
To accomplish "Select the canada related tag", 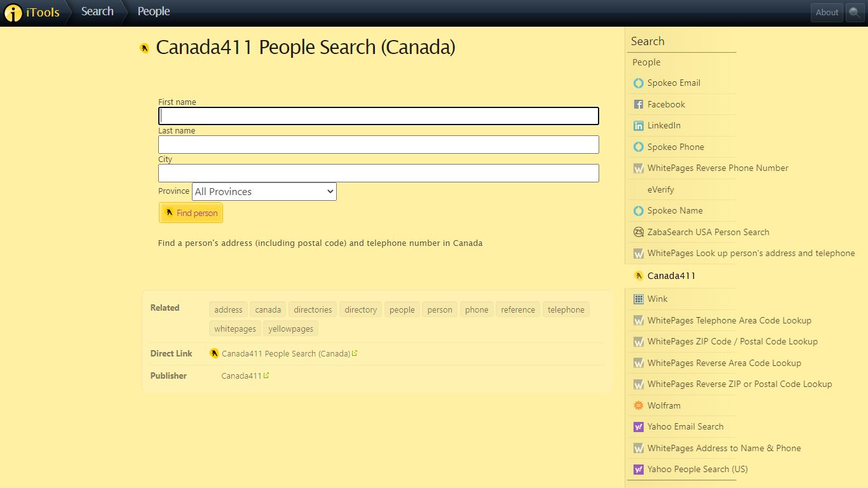I will (268, 309).
